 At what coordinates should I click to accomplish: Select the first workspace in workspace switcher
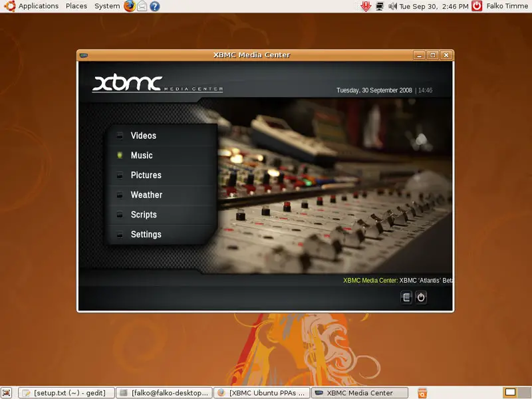pyautogui.click(x=510, y=392)
